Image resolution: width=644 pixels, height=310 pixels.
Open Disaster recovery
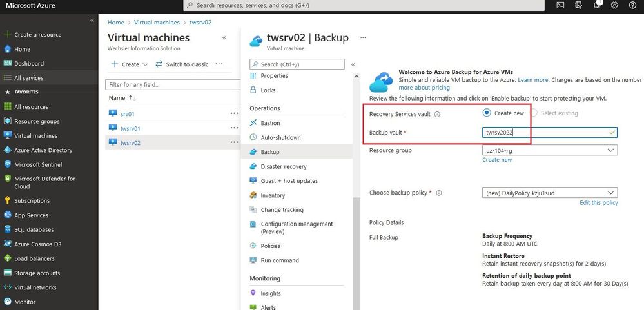pyautogui.click(x=284, y=167)
